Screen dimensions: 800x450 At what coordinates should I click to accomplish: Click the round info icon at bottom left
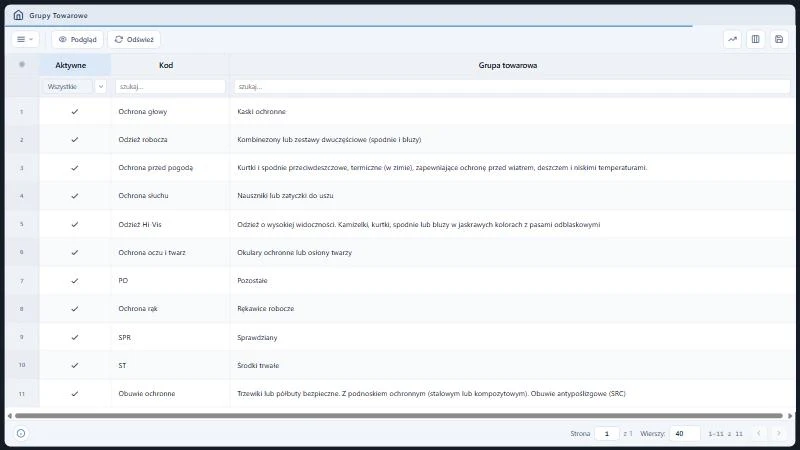pyautogui.click(x=21, y=433)
